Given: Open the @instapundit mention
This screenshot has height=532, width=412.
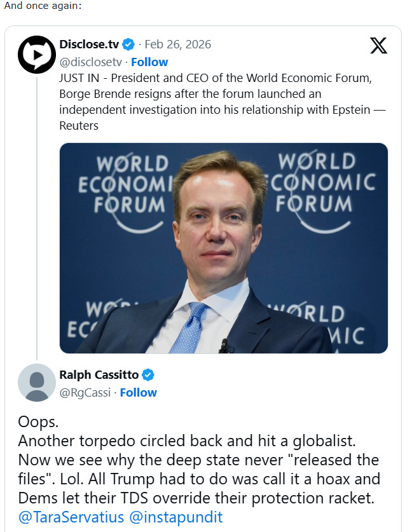Looking at the screenshot, I should coord(176,517).
